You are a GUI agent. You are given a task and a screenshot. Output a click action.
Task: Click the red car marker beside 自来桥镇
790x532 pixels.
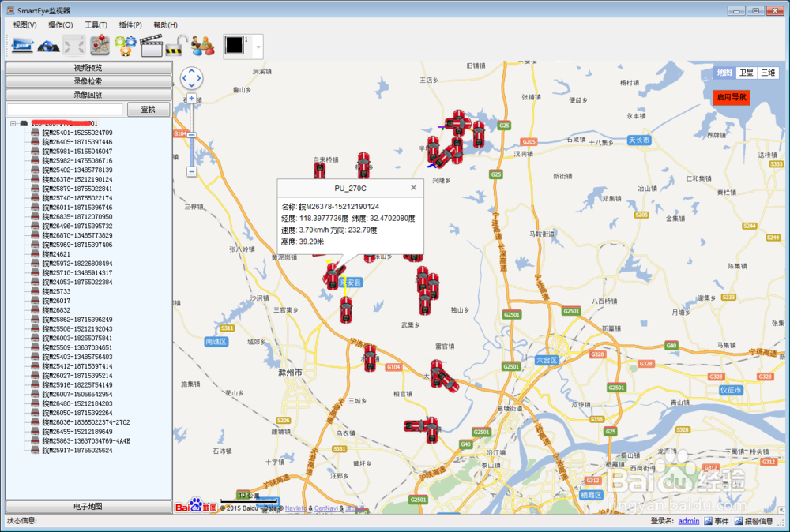point(319,170)
